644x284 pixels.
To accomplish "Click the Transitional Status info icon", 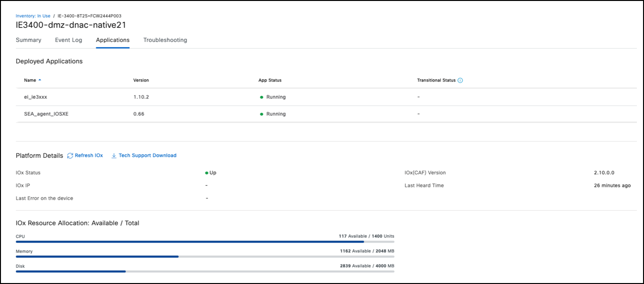I will (460, 81).
